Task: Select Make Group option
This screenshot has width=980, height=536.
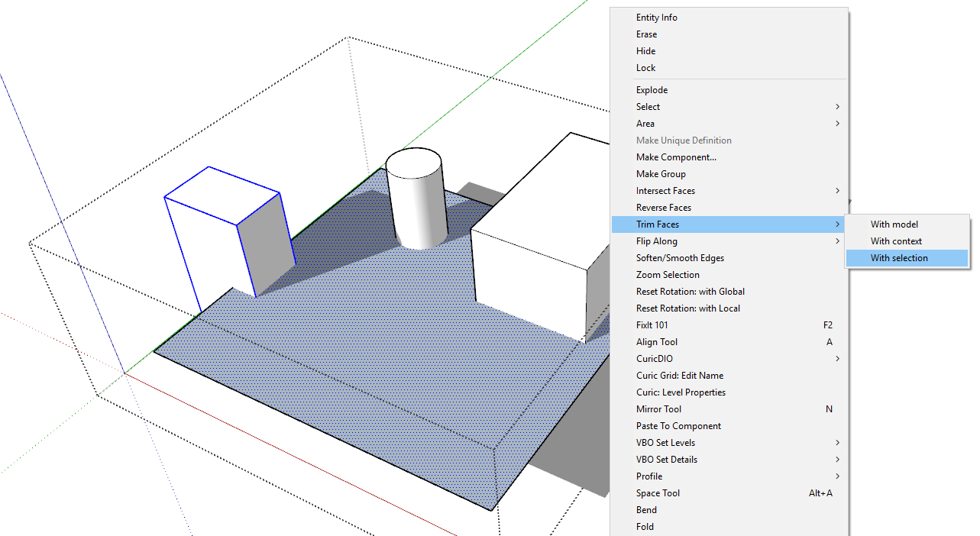Action: [x=661, y=174]
